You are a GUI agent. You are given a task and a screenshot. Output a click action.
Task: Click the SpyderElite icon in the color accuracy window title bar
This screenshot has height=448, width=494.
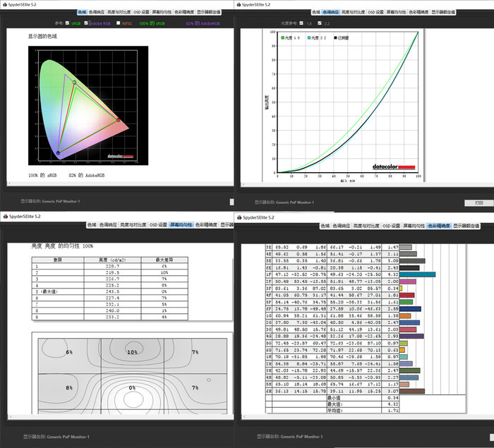[x=239, y=218]
